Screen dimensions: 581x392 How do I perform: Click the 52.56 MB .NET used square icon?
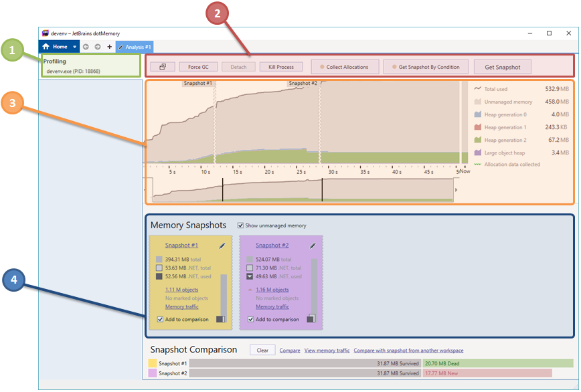click(159, 276)
